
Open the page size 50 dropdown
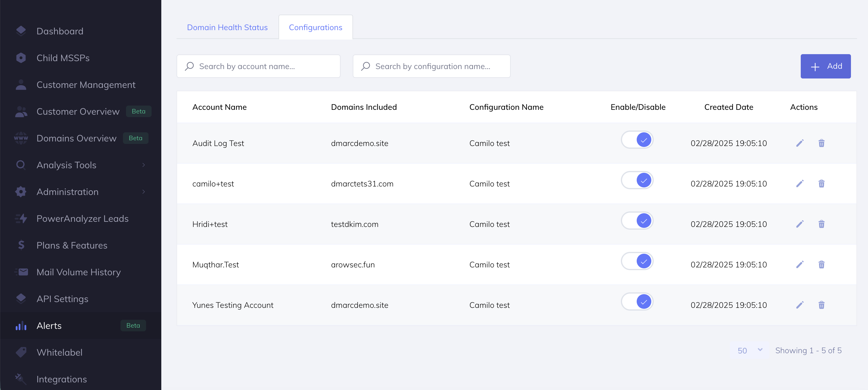pyautogui.click(x=750, y=350)
